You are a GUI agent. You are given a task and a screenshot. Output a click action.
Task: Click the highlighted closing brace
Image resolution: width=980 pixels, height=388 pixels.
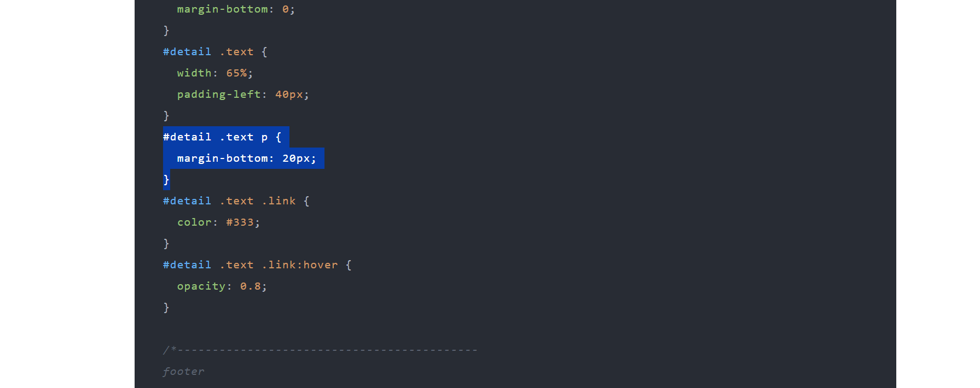[166, 180]
